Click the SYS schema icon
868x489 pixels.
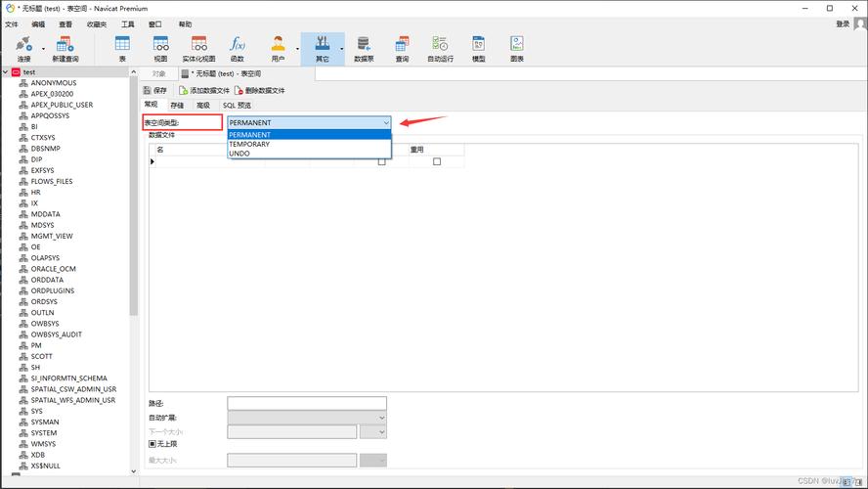23,411
